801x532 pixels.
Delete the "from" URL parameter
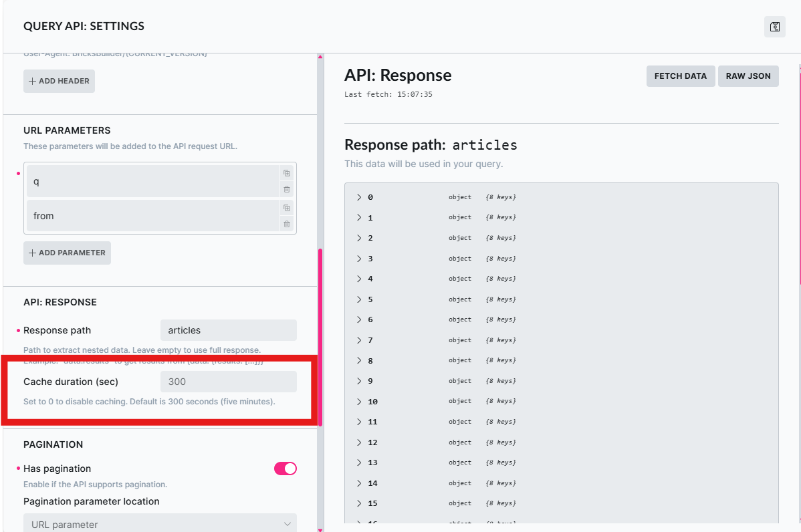287,224
